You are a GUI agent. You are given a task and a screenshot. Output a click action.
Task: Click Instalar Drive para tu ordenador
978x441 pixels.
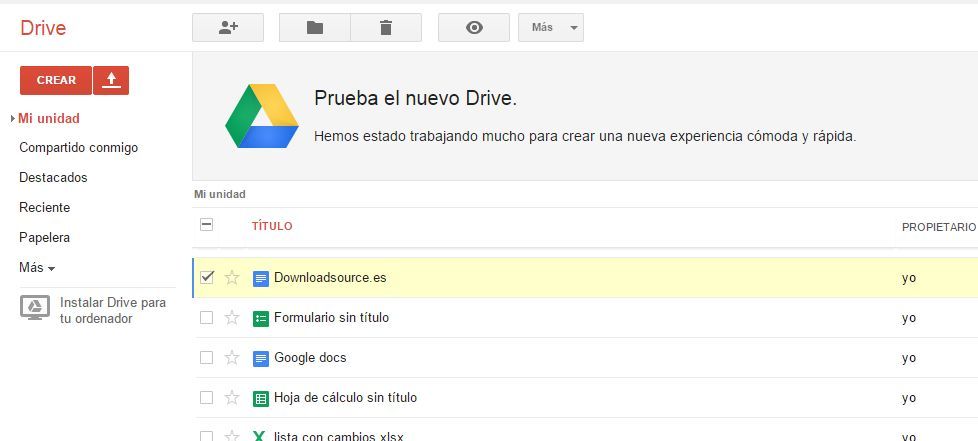pyautogui.click(x=113, y=311)
